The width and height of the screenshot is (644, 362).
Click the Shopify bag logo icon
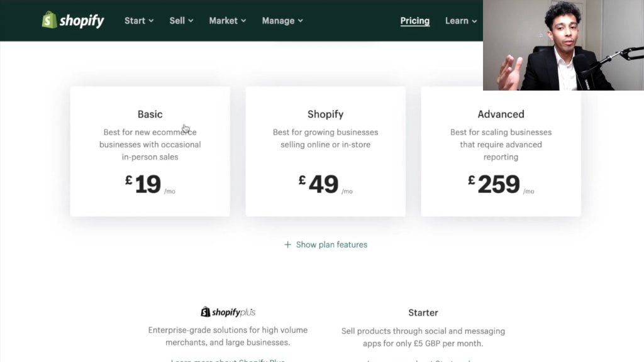[49, 19]
